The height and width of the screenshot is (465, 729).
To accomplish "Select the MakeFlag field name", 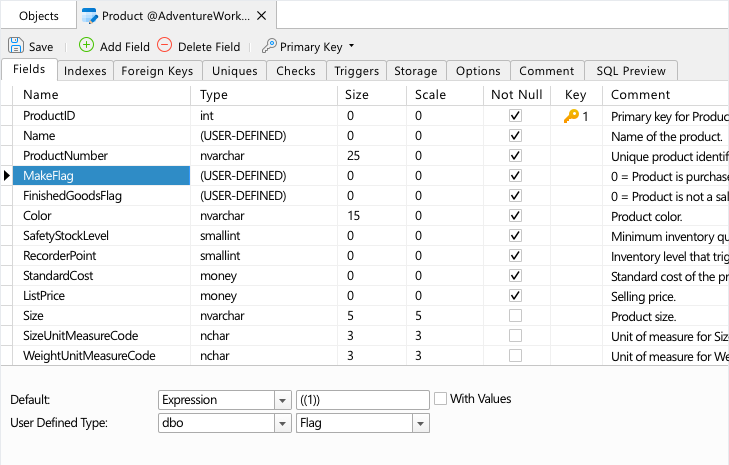I will tap(48, 176).
